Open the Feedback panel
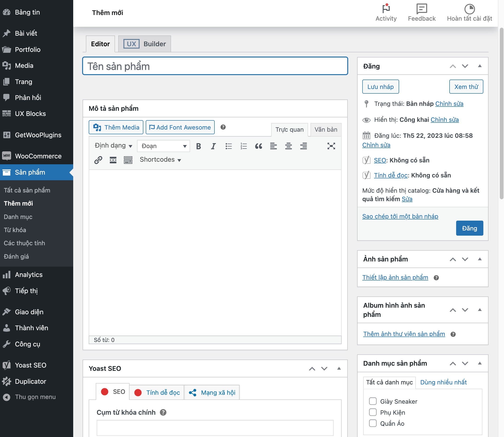504x437 pixels. pyautogui.click(x=422, y=13)
